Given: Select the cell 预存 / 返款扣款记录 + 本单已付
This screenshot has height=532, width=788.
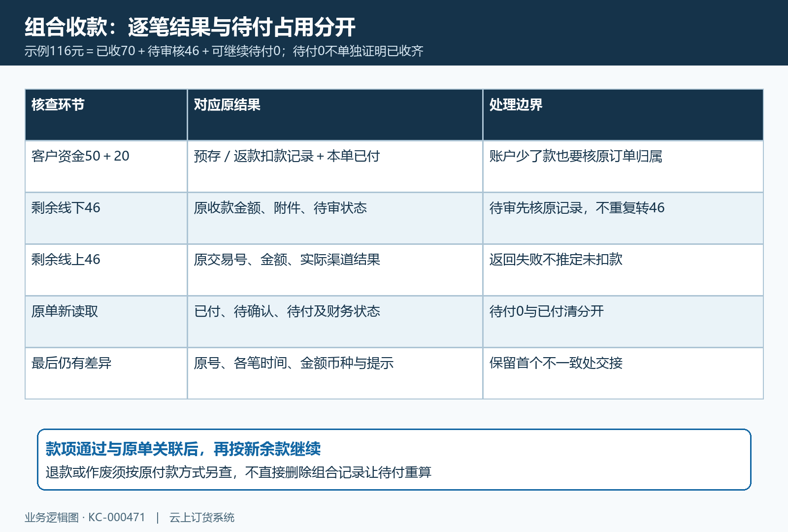Looking at the screenshot, I should [335, 166].
